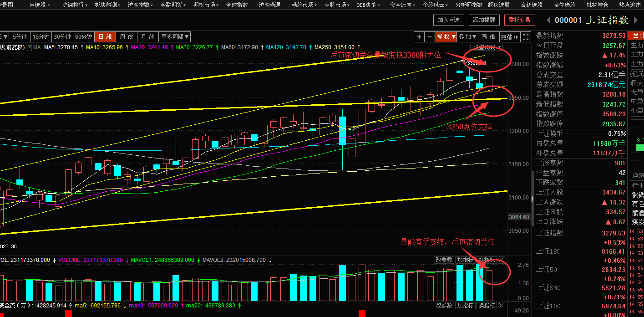Zoom in chart with plus icon
The image size is (644, 317).
click(x=419, y=37)
